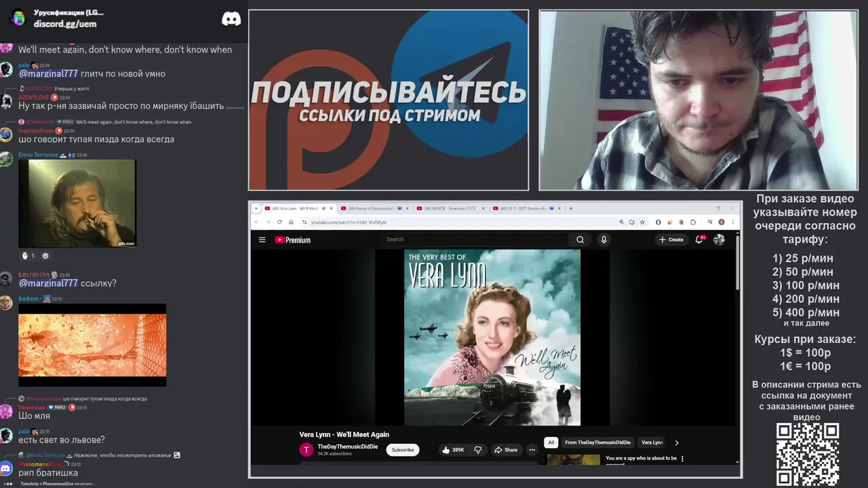Expand the next filter chips arrow
This screenshot has width=868, height=488.
[676, 443]
